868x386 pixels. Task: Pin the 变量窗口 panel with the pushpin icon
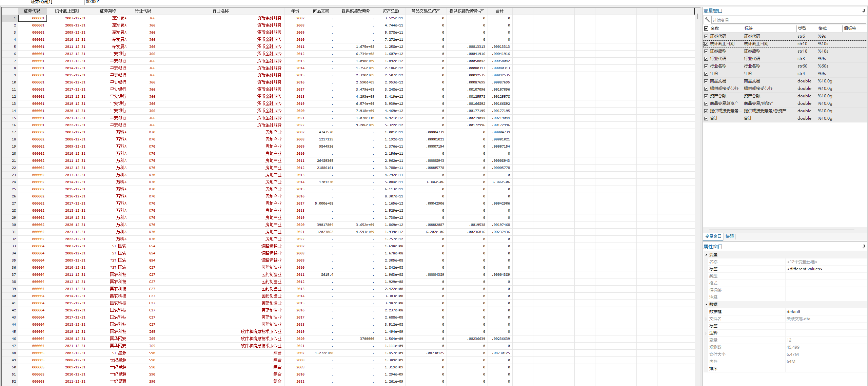pyautogui.click(x=864, y=11)
